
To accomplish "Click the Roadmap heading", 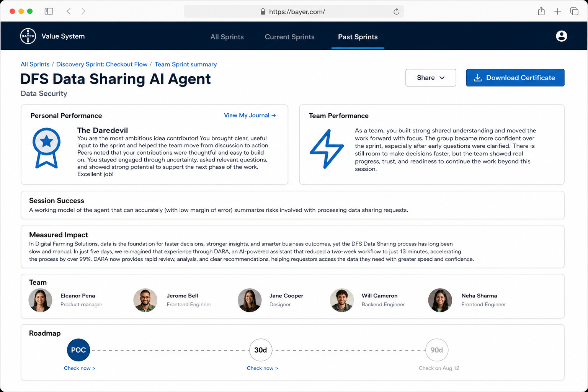I will pyautogui.click(x=45, y=333).
